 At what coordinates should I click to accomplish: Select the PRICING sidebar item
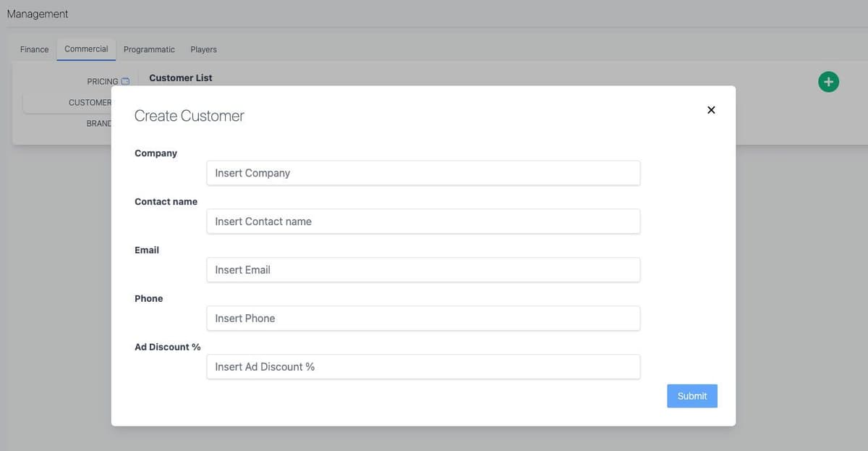102,82
